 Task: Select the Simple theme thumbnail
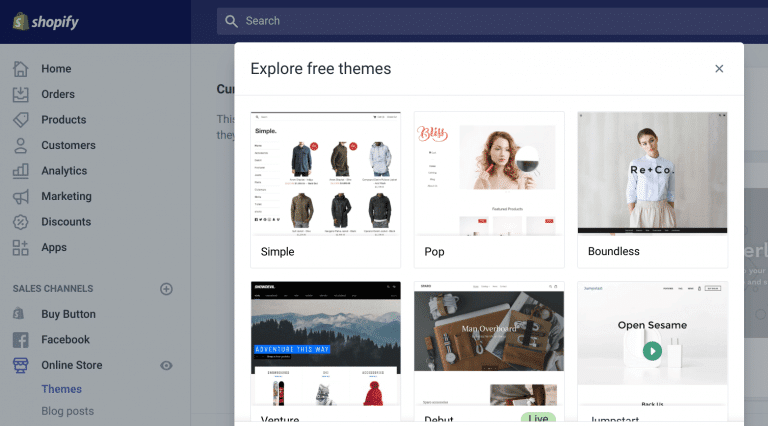coord(326,174)
